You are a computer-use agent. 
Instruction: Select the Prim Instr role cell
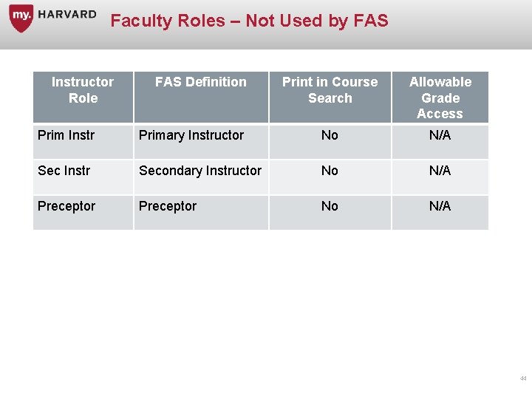pyautogui.click(x=66, y=135)
